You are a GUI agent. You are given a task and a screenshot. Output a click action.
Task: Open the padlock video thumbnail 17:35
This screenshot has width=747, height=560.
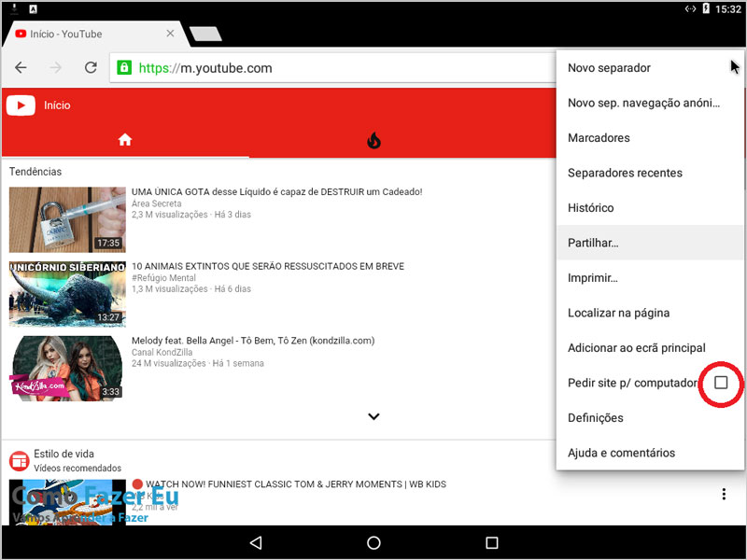(x=67, y=219)
